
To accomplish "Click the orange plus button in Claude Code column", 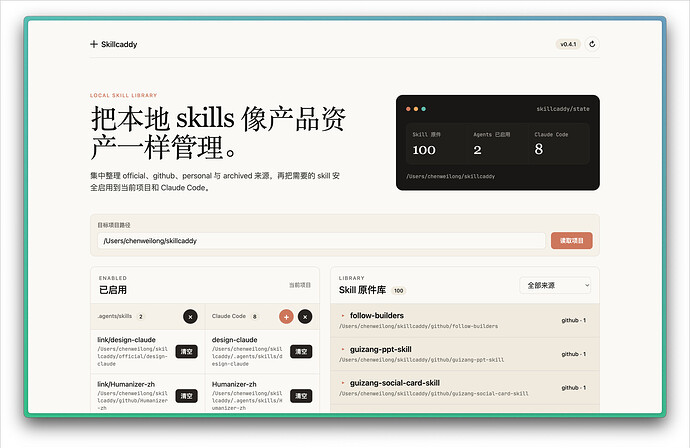I will (286, 316).
